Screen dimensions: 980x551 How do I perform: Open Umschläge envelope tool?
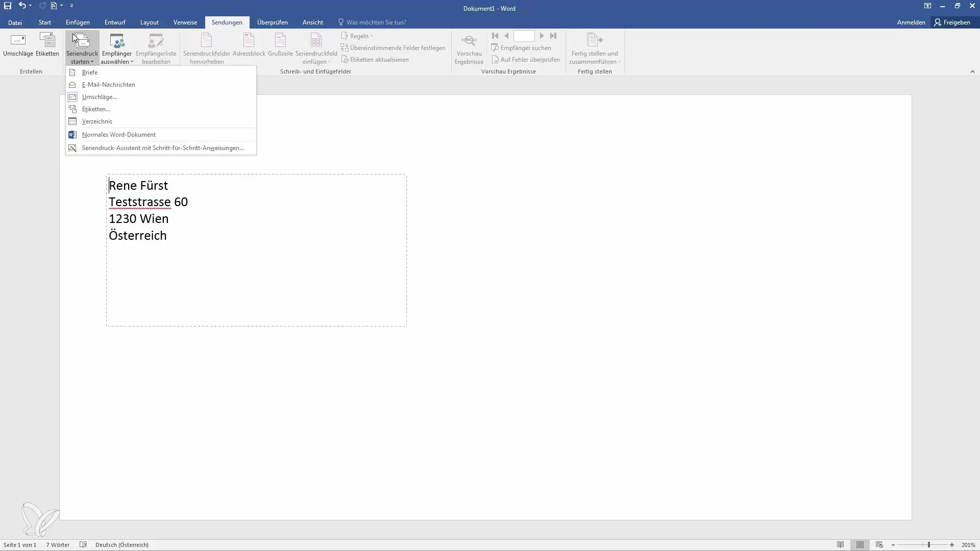(18, 45)
